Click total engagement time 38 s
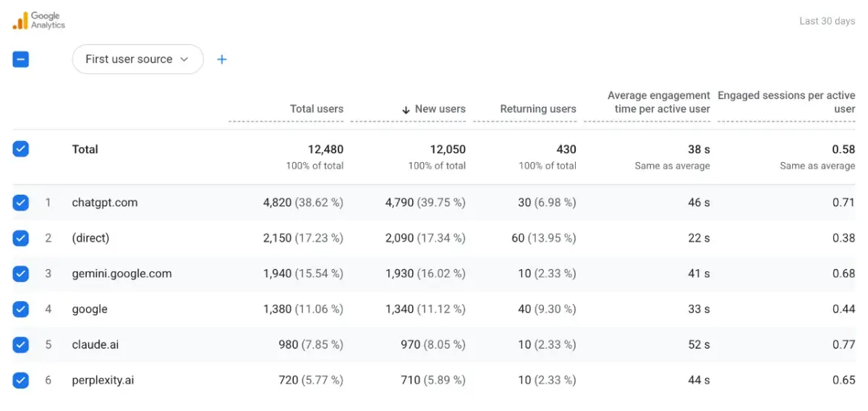Screen dimensions: 868x411 point(699,149)
